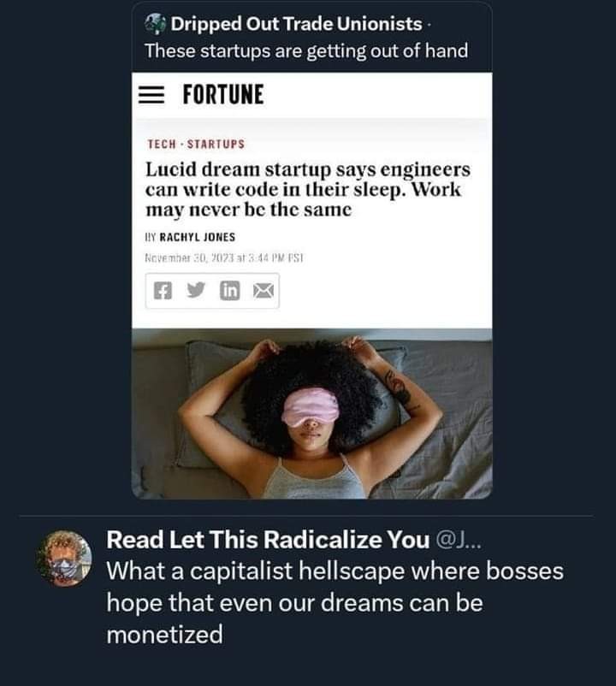Click the sleeping woman article photo

pyautogui.click(x=312, y=413)
